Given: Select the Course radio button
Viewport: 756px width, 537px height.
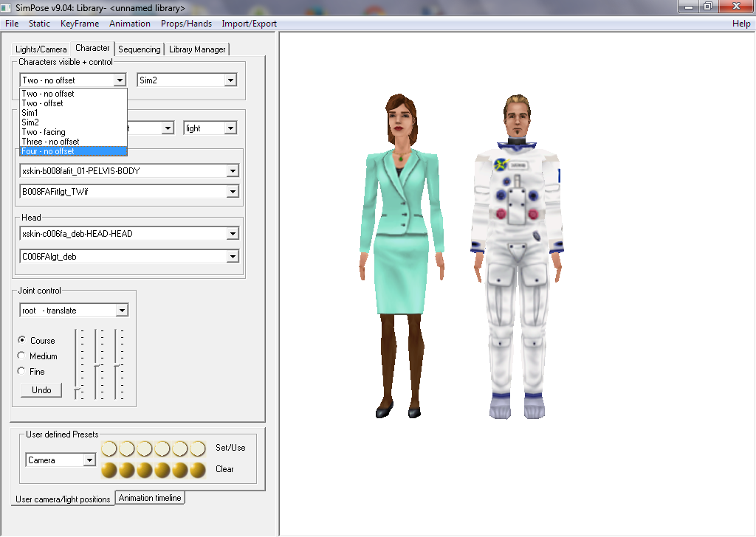Looking at the screenshot, I should point(21,341).
